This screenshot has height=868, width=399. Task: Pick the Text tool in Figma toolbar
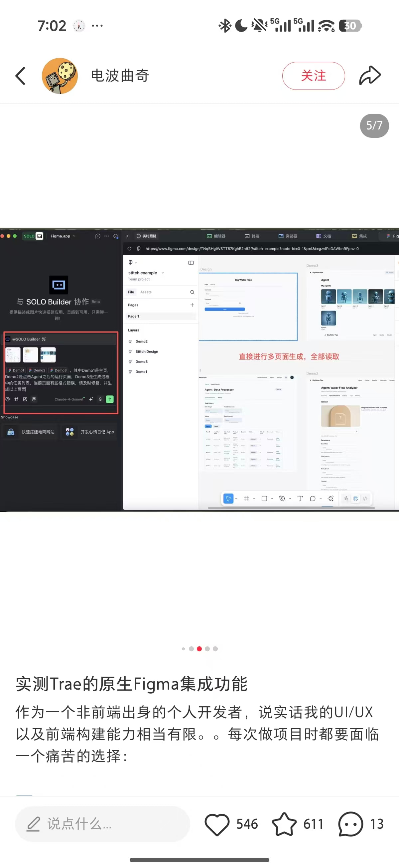click(300, 499)
